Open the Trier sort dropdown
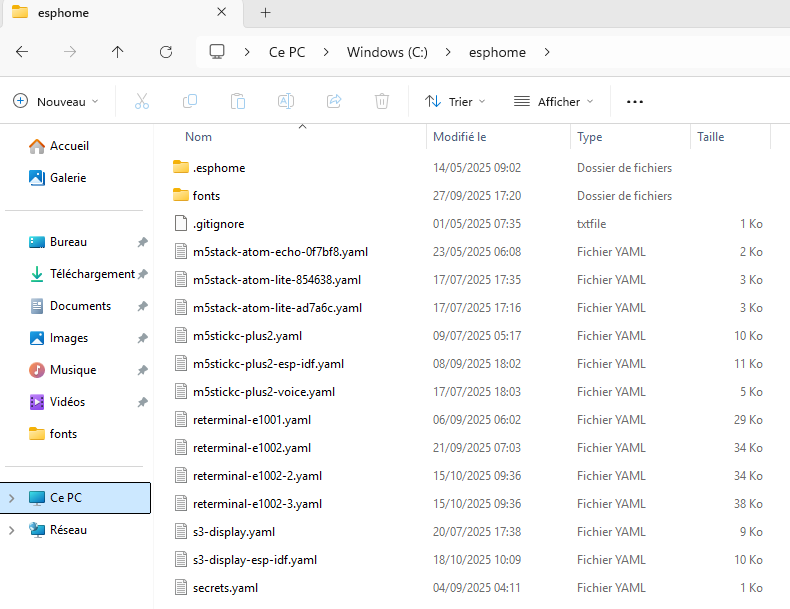The width and height of the screenshot is (790, 609). (x=455, y=101)
